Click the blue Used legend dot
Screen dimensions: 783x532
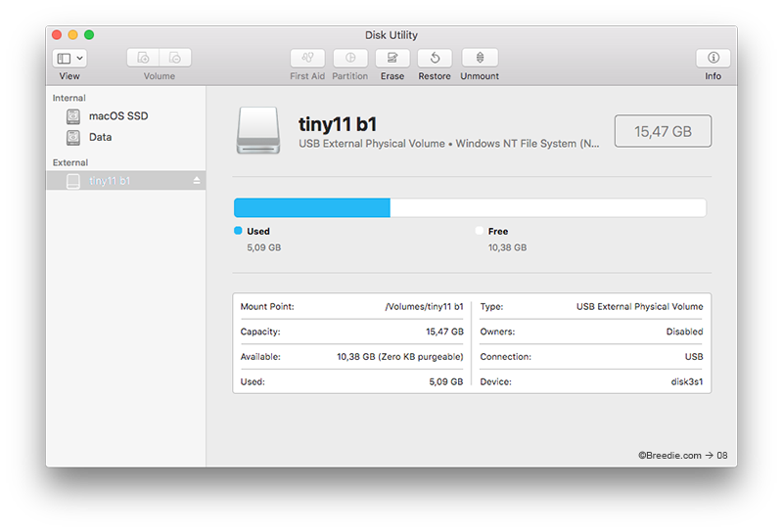[x=238, y=231]
